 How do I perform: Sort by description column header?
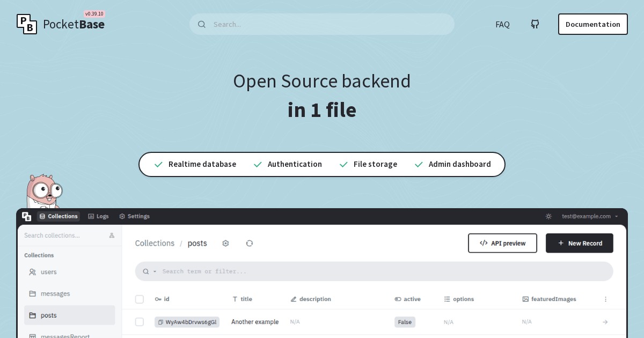click(x=311, y=299)
